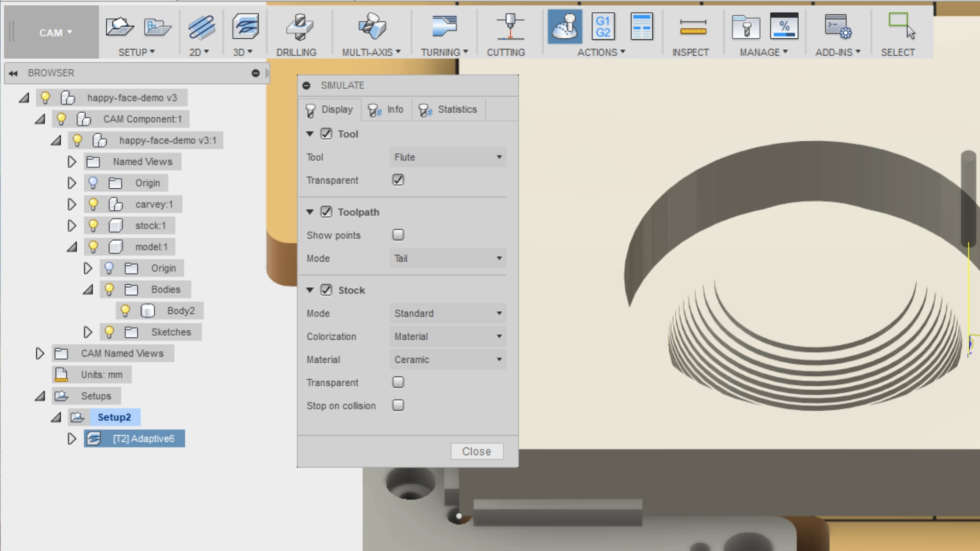Viewport: 980px width, 551px height.
Task: Toggle Tool transparency checkbox
Action: tap(398, 180)
